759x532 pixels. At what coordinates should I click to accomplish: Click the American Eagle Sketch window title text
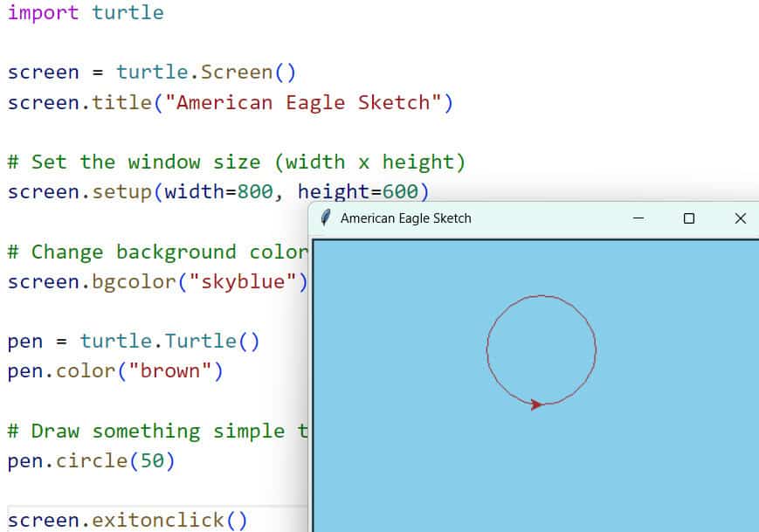pos(405,218)
